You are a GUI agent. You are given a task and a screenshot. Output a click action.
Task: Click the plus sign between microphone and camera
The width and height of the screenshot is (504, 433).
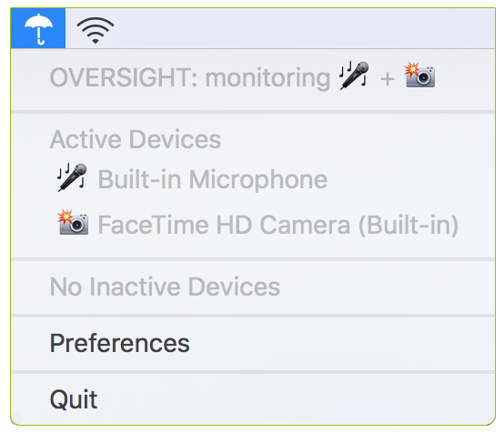tap(387, 79)
